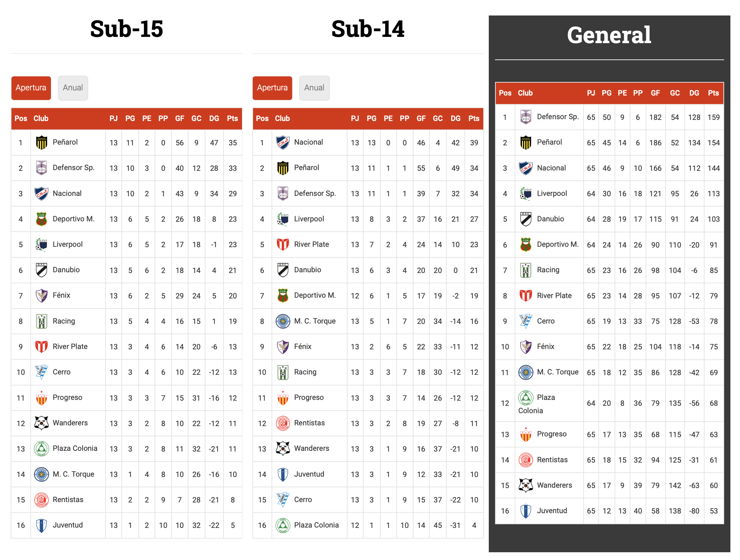The height and width of the screenshot is (560, 740).
Task: Open the Anual tab under Sub-14
Action: 314,88
